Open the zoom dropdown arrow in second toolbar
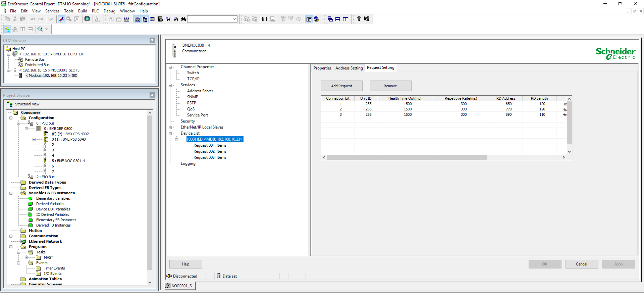The height and width of the screenshot is (293, 644). [x=46, y=29]
